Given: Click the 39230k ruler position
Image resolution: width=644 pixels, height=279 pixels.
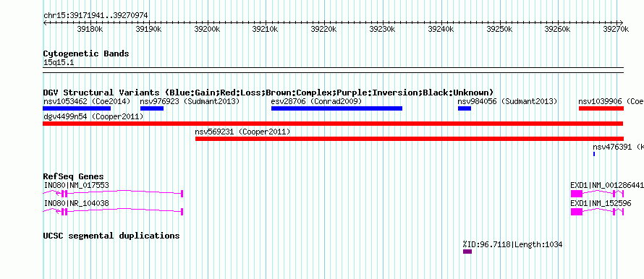Looking at the screenshot, I should pos(382,29).
